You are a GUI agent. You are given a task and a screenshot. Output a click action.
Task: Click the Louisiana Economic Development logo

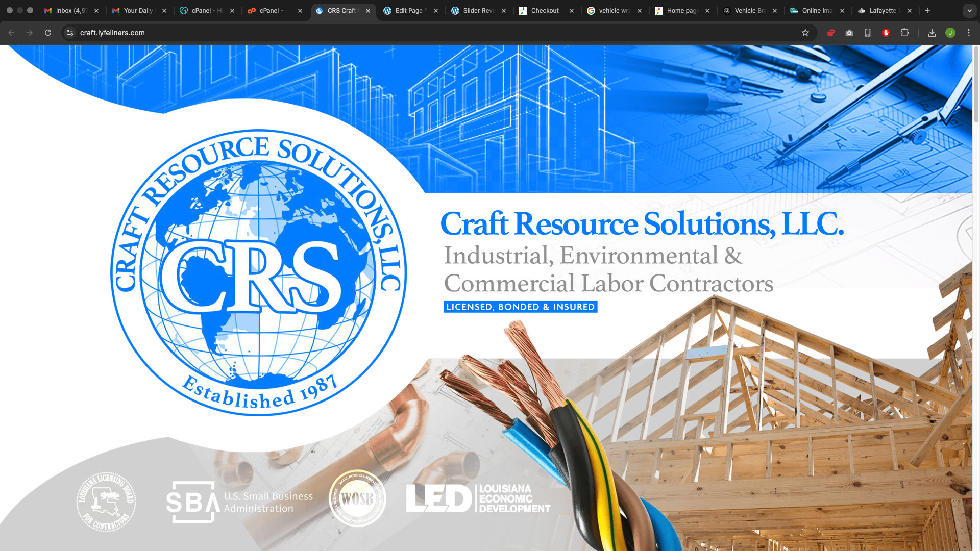pyautogui.click(x=478, y=498)
